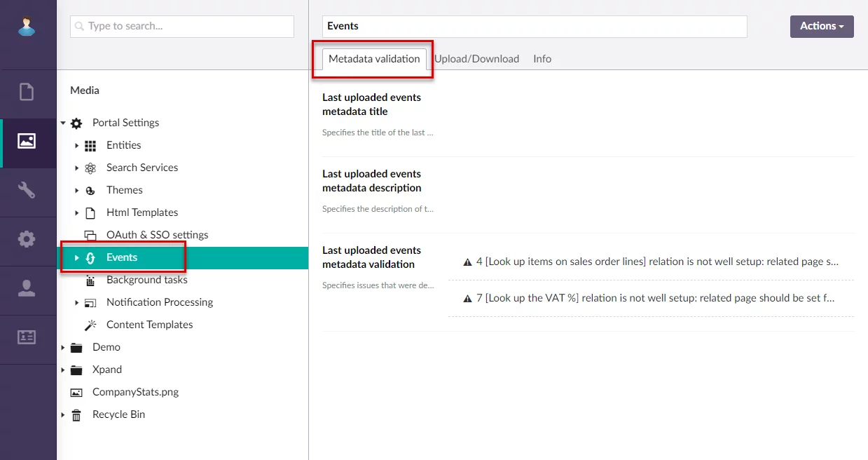This screenshot has height=460, width=868.
Task: Click the user avatar at top left
Action: [27, 27]
